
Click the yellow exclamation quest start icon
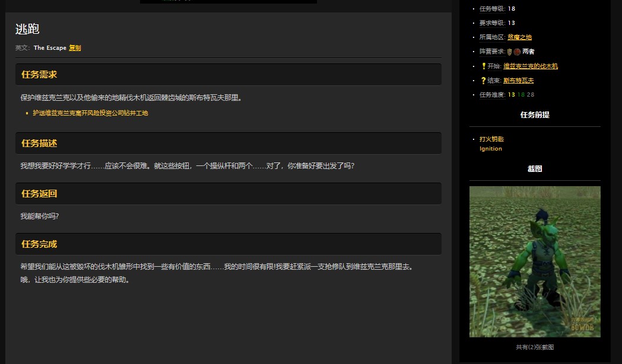[x=483, y=66]
